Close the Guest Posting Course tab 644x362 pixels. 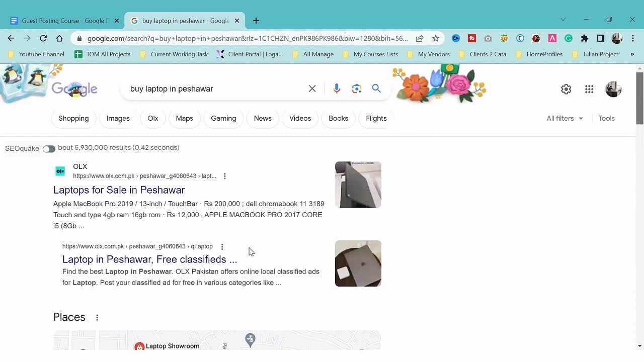(117, 21)
